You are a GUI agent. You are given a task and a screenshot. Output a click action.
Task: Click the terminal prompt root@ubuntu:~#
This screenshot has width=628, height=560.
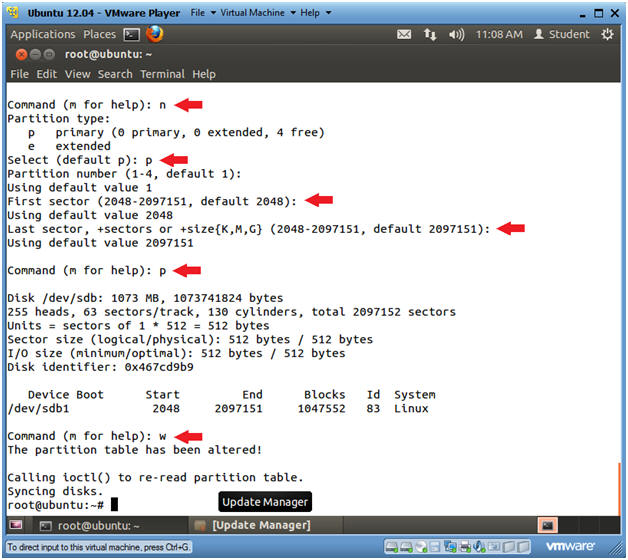point(56,505)
